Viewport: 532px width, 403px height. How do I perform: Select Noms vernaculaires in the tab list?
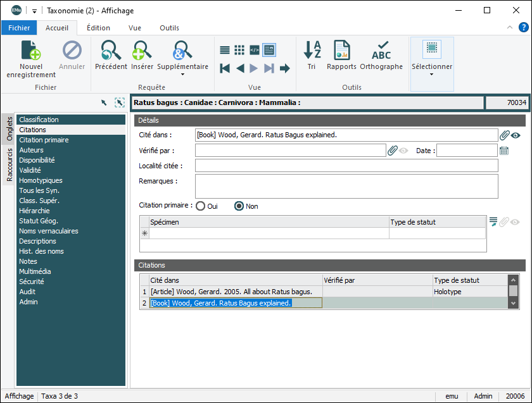(49, 231)
